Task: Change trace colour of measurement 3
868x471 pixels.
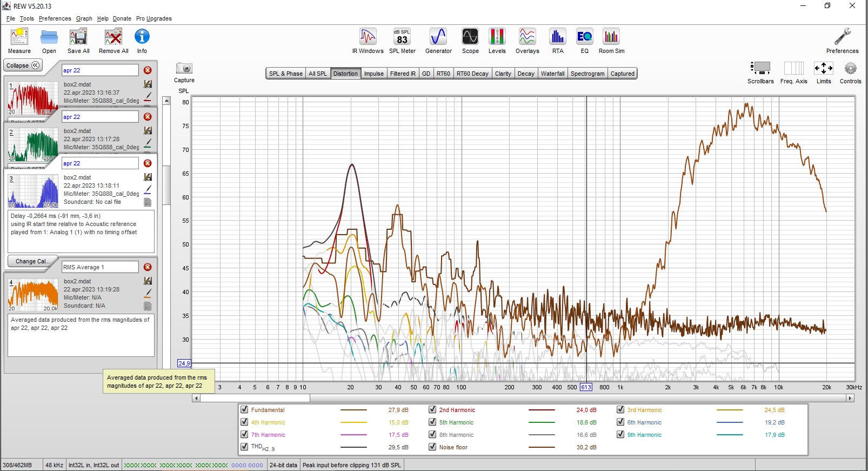Action: click(x=148, y=190)
